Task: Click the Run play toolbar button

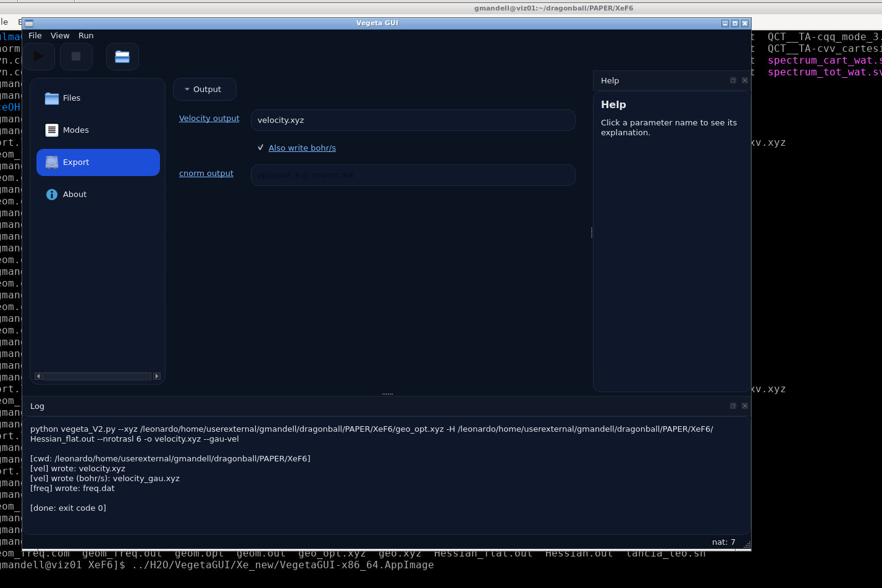Action: pos(38,56)
